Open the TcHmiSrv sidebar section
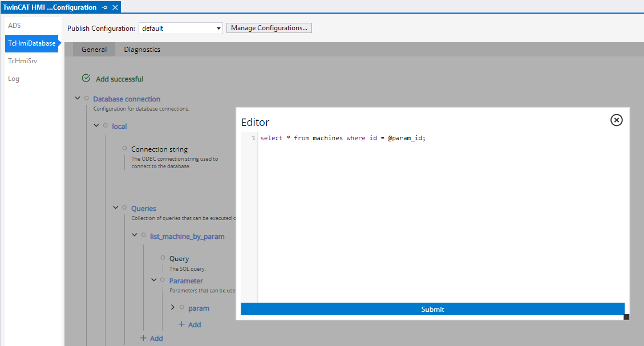644x346 pixels. [23, 61]
